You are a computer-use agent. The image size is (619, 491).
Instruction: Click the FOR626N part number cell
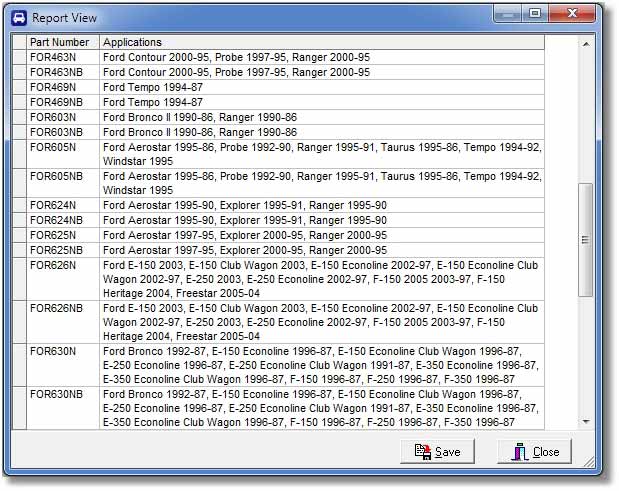62,265
